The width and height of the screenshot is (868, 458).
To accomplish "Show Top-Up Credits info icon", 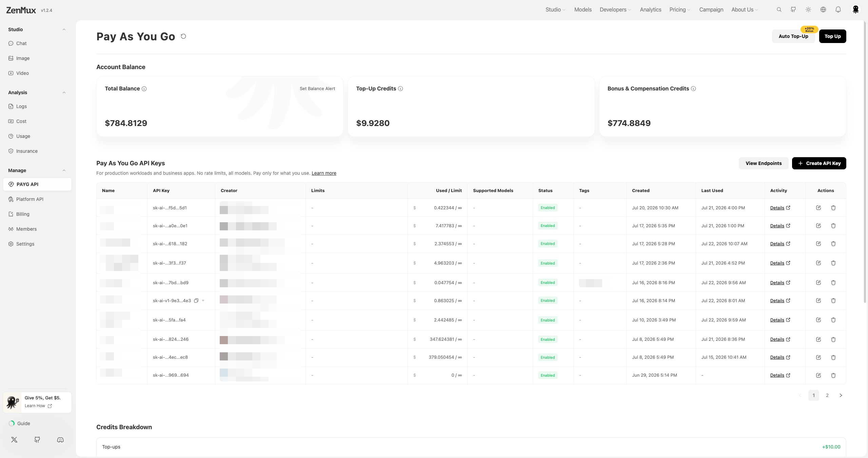I will [400, 89].
